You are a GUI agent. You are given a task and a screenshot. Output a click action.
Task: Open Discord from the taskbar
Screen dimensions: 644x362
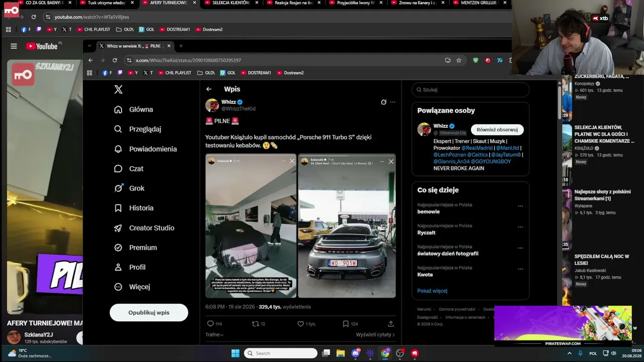(356, 353)
